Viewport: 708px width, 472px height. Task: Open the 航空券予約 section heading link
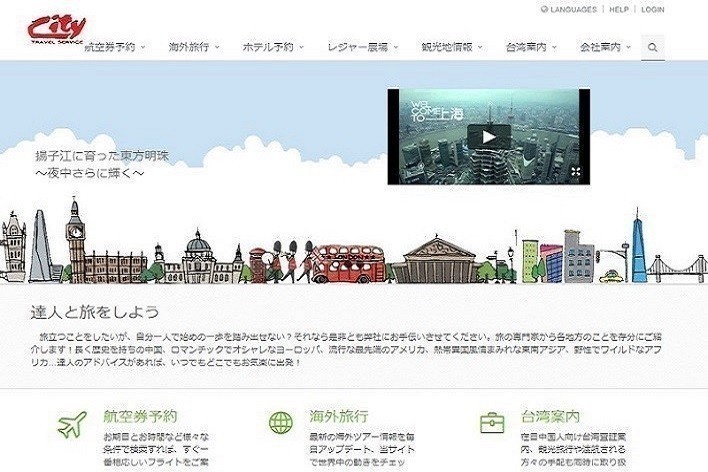point(139,416)
